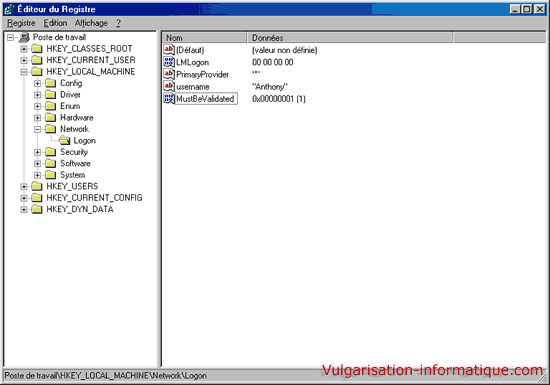
Task: Click the MustBeValidated DWORD value icon
Action: click(169, 99)
